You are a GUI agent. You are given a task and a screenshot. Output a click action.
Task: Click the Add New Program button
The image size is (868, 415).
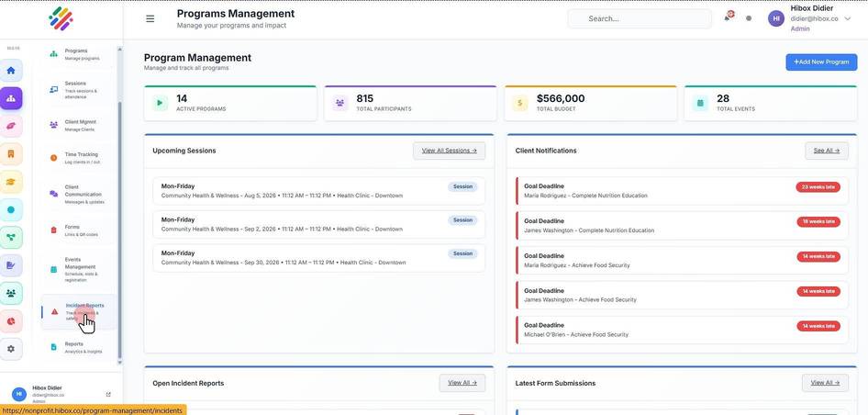click(x=821, y=62)
